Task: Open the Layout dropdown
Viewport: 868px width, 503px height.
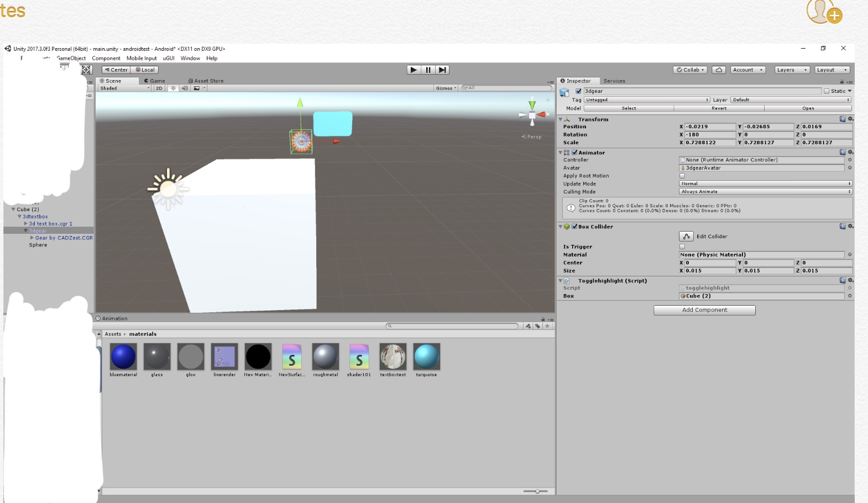Action: point(832,70)
